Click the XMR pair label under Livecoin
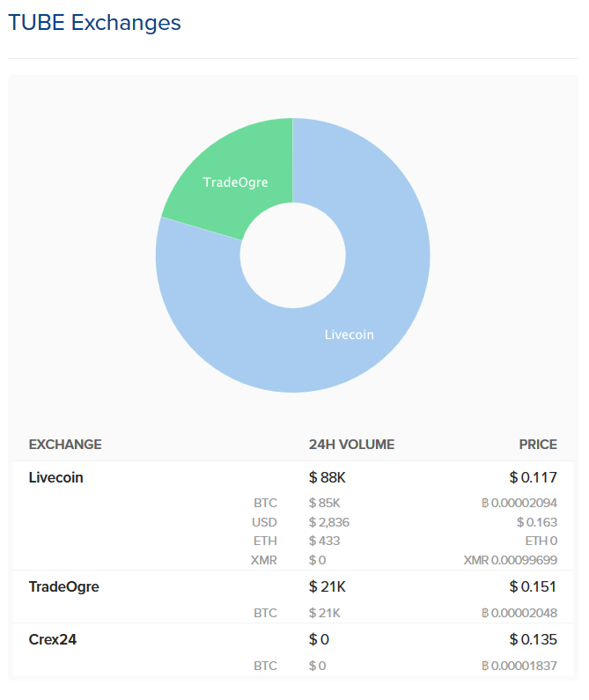The width and height of the screenshot is (589, 700). click(264, 560)
